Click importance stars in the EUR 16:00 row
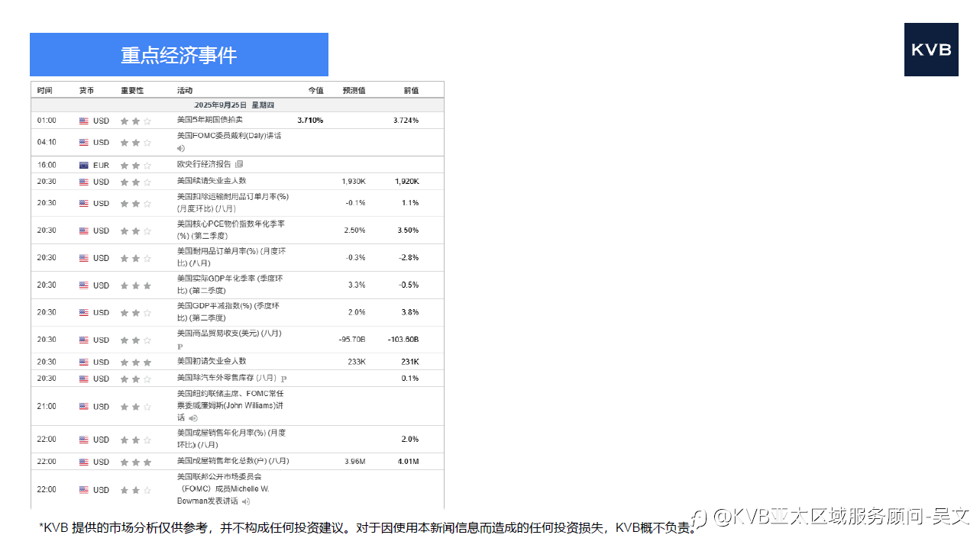Image resolution: width=980 pixels, height=551 pixels. pos(136,165)
